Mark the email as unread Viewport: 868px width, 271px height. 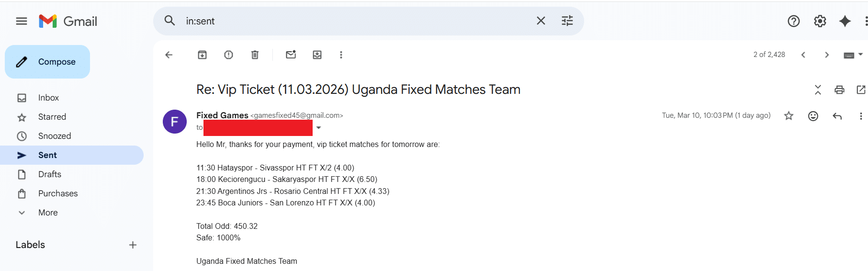point(291,55)
